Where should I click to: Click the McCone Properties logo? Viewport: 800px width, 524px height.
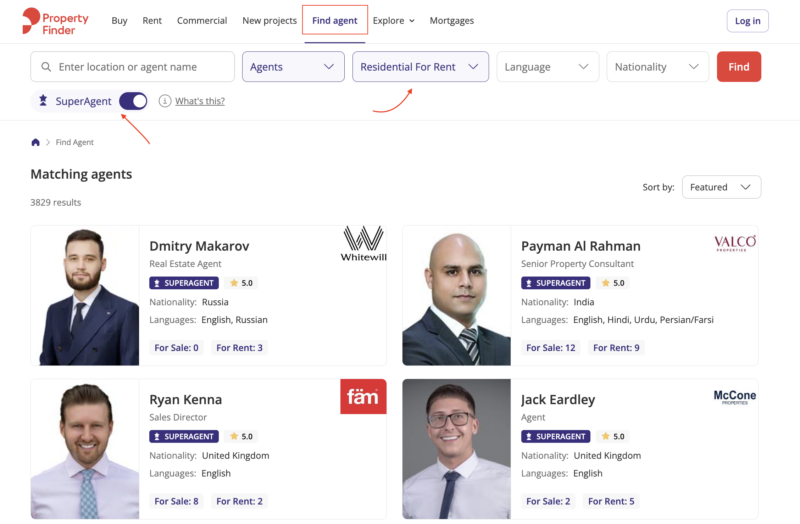click(x=735, y=396)
